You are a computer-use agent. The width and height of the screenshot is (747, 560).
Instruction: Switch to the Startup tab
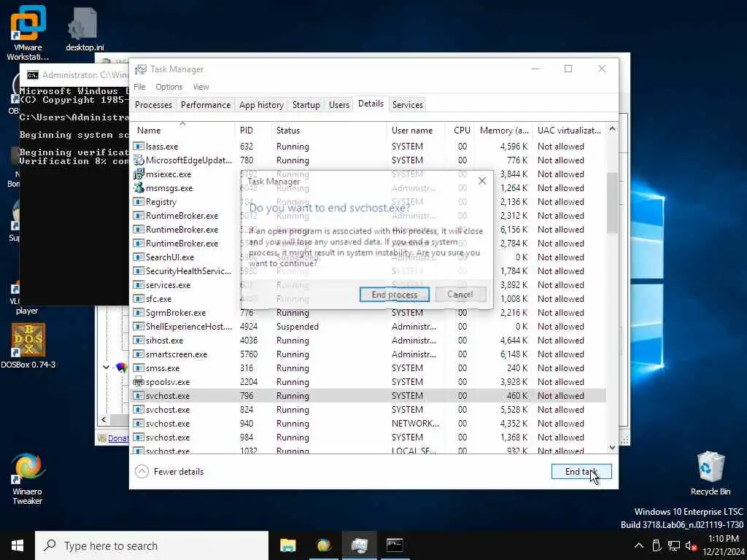click(x=306, y=105)
